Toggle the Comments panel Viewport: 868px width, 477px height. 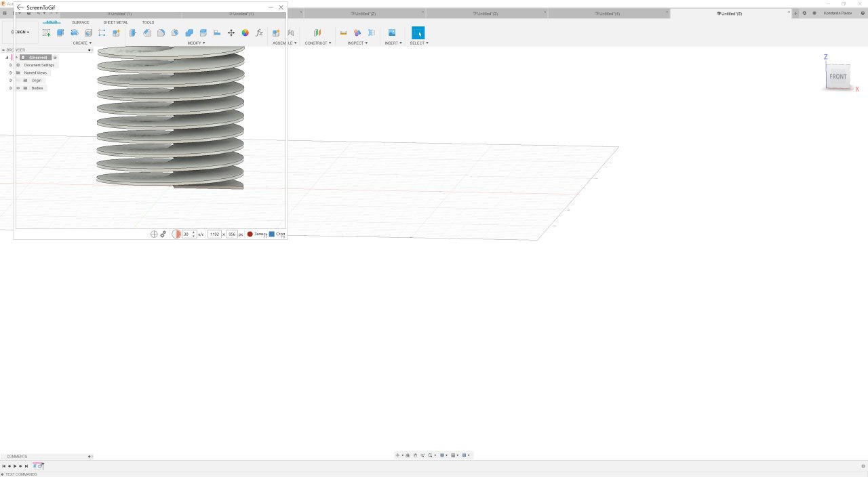point(90,457)
